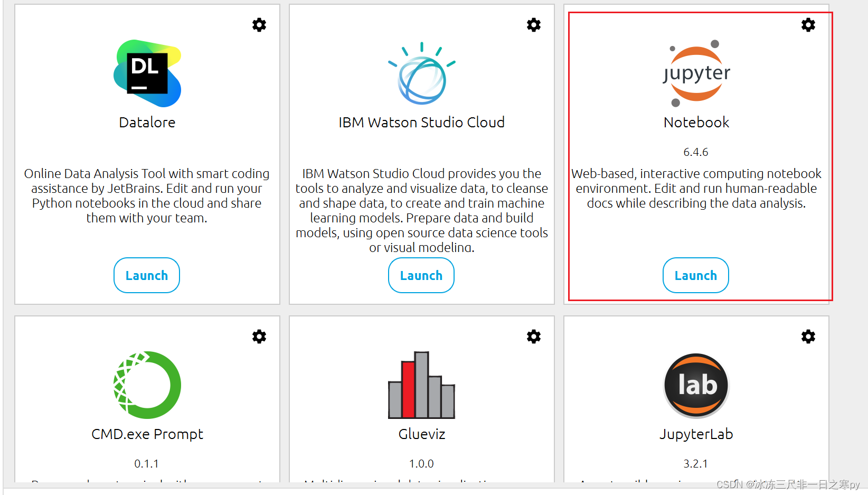Select the IBM Watson Studio Cloud title
Viewport: 868px width, 495px height.
click(x=422, y=123)
